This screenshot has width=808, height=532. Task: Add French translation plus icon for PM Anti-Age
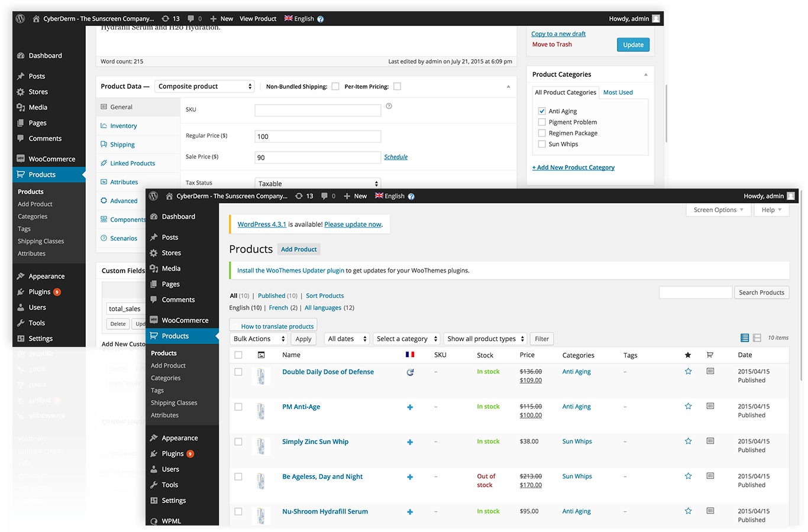coord(410,407)
